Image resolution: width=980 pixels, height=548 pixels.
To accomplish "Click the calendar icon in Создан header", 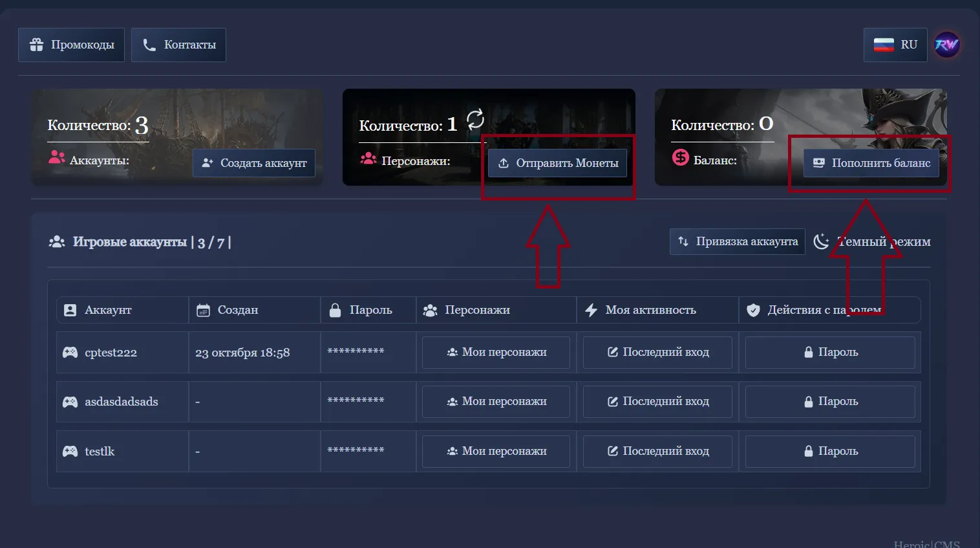I will [x=203, y=311].
